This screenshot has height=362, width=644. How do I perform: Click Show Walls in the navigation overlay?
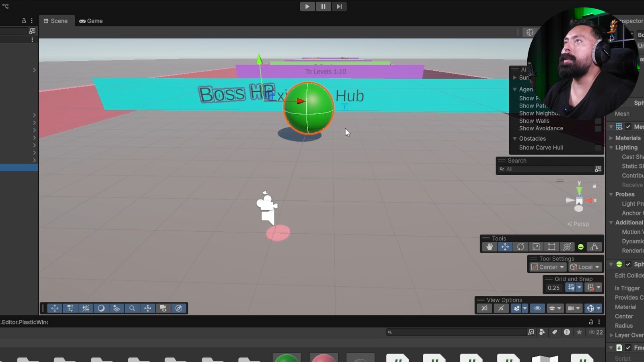click(x=534, y=121)
